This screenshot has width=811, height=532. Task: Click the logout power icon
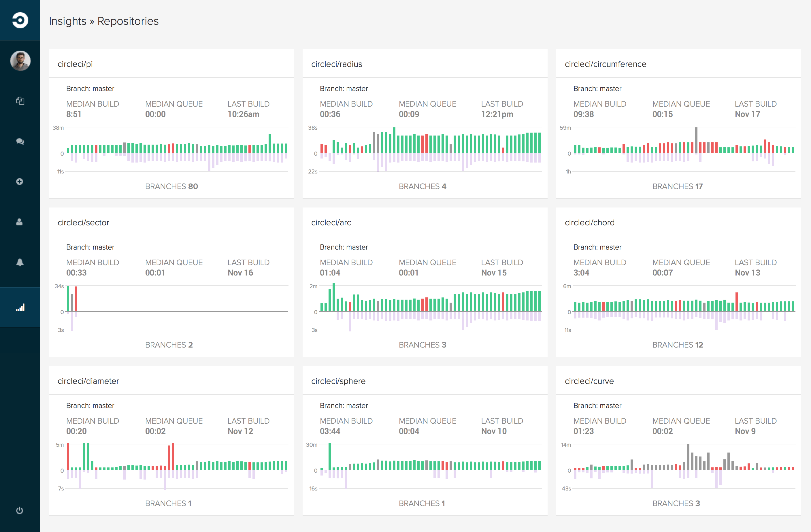(x=20, y=510)
